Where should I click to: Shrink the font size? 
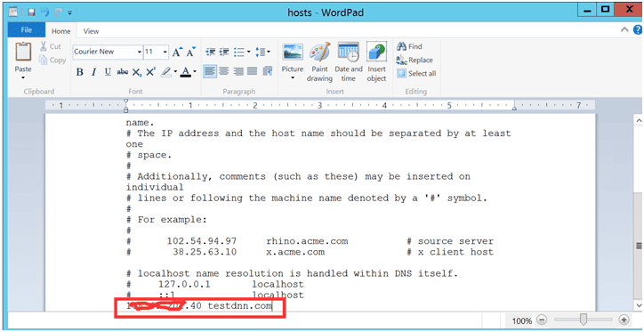[x=191, y=52]
